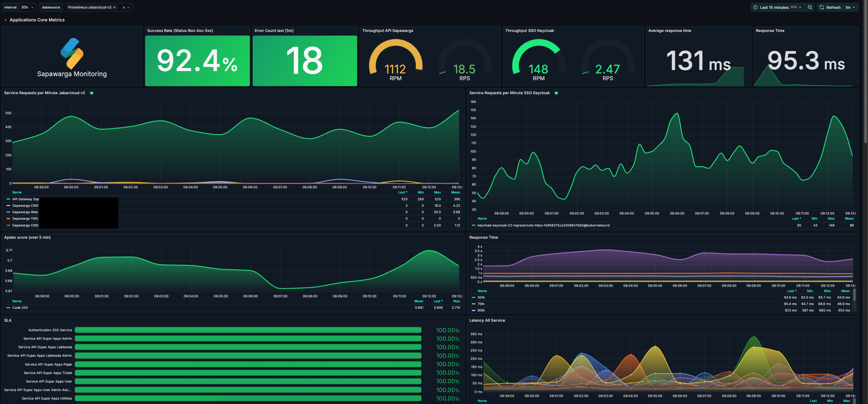Viewport: 868px width, 404px height.
Task: Toggle API Gateway Sap series in legend
Action: (x=25, y=199)
